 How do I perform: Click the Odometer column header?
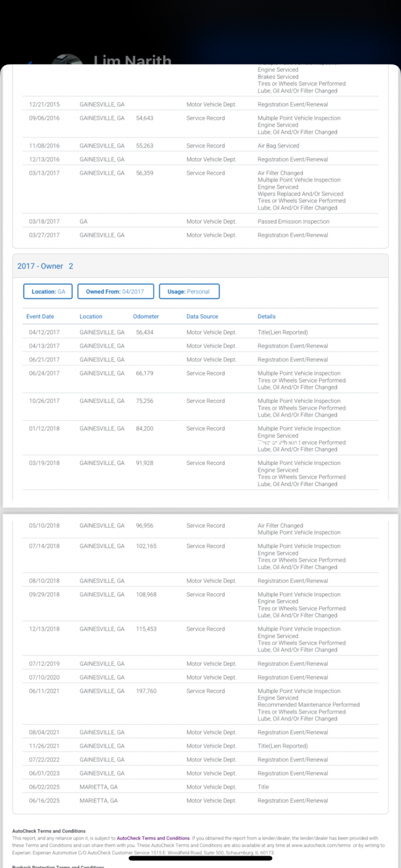pyautogui.click(x=146, y=316)
